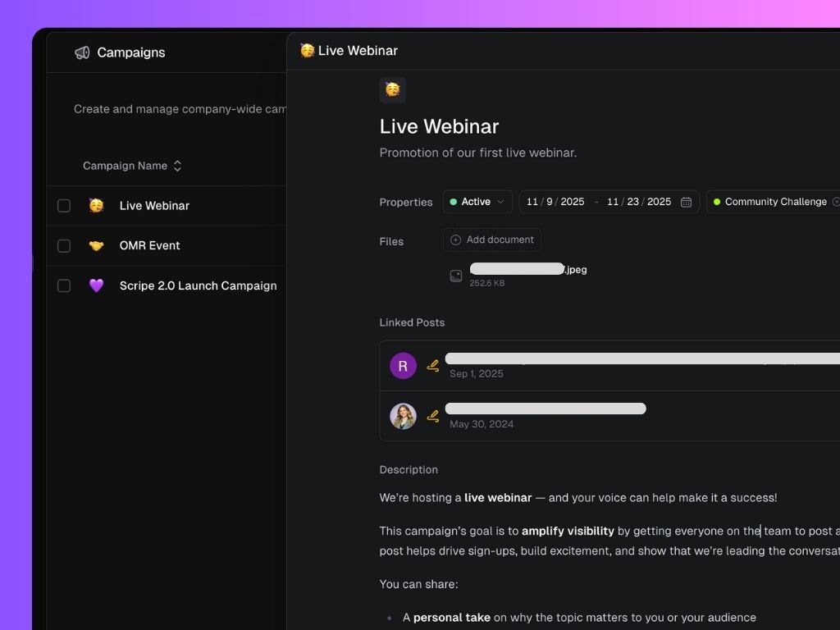Click the emoji icon in Live Webinar panel header

pyautogui.click(x=307, y=50)
